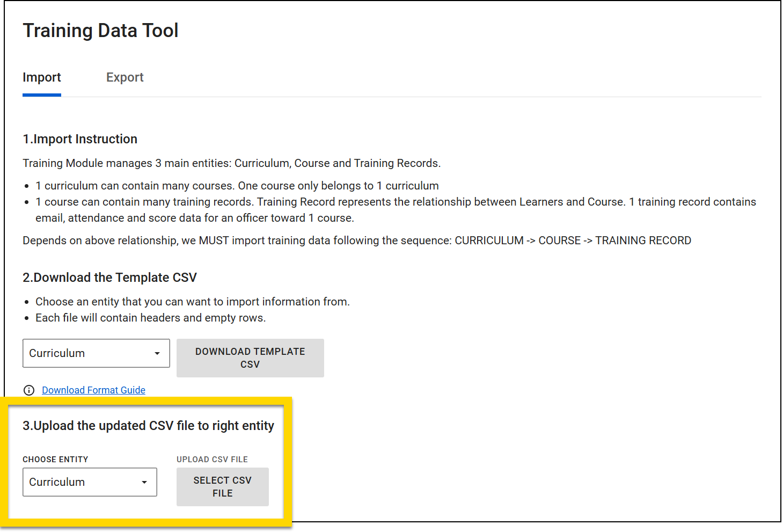Screen dimensions: 783x532
Task: Click the Upload the updated CSV heading in highlighted section
Action: tap(148, 425)
